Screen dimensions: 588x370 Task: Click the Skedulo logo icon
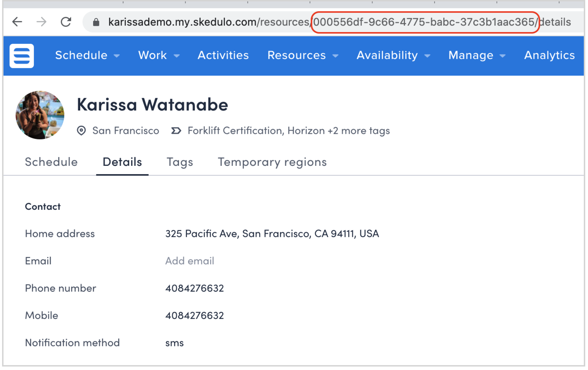21,56
